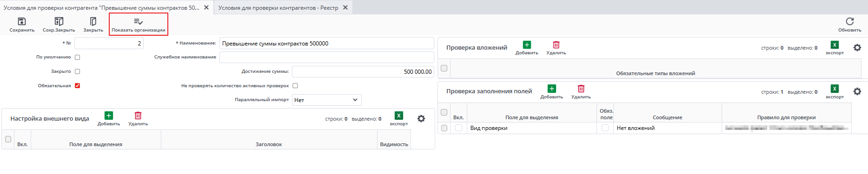Add row in Проверка заполнения полей

pos(551,89)
